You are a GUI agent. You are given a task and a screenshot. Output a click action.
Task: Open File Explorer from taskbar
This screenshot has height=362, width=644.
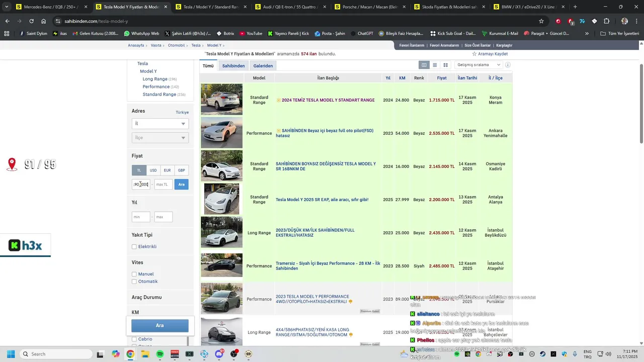145,354
